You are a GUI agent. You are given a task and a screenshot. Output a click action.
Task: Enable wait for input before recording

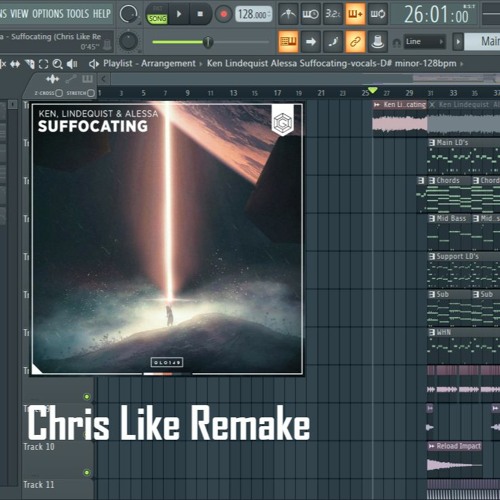pyautogui.click(x=310, y=14)
